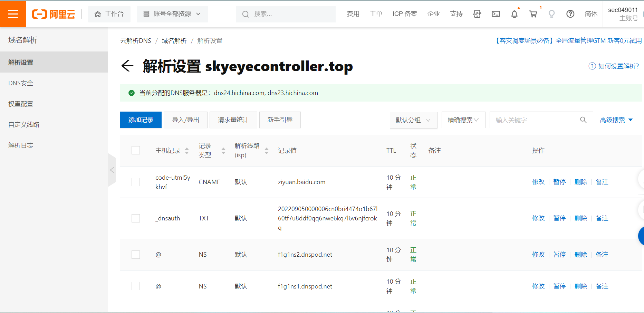This screenshot has width=644, height=313.
Task: Select 自定义线路 in sidebar
Action: pyautogui.click(x=54, y=125)
